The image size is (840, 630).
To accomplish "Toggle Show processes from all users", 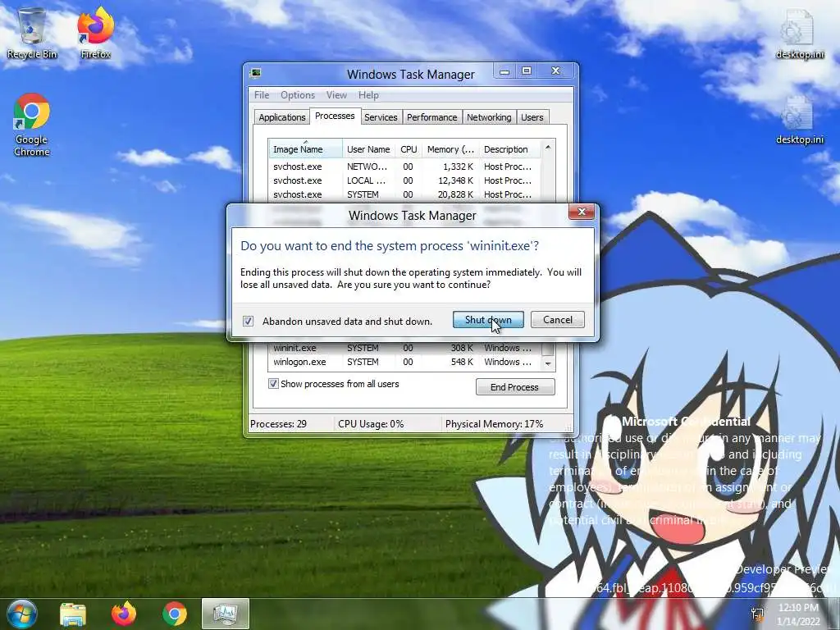I will [x=273, y=384].
